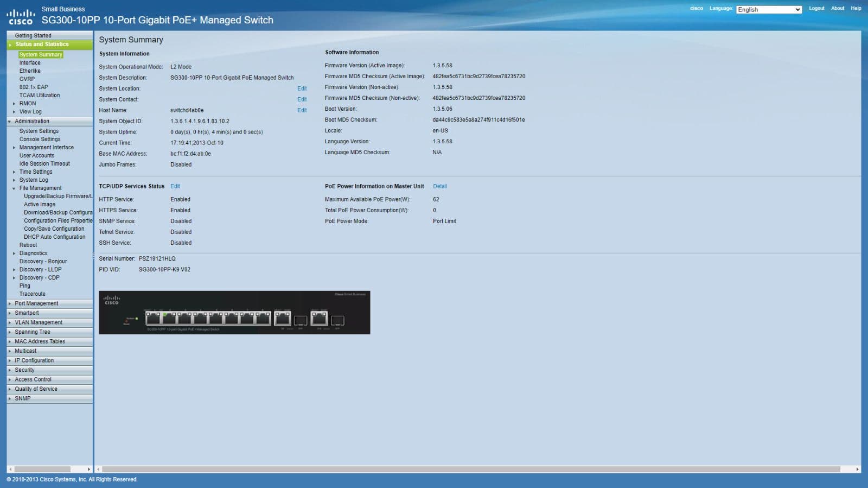Collapse the File Management tree node
This screenshot has width=868, height=488.
(14, 188)
